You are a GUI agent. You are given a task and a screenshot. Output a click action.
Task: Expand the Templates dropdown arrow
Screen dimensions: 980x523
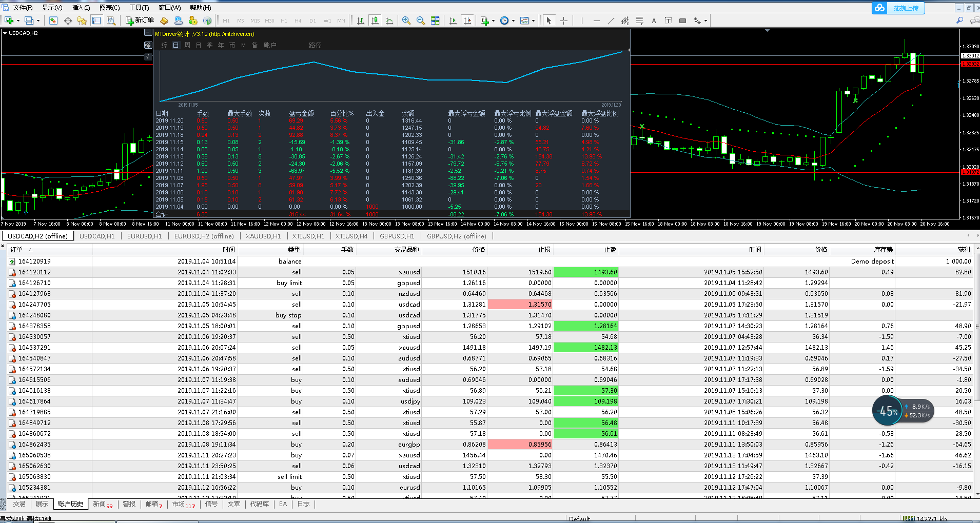533,21
